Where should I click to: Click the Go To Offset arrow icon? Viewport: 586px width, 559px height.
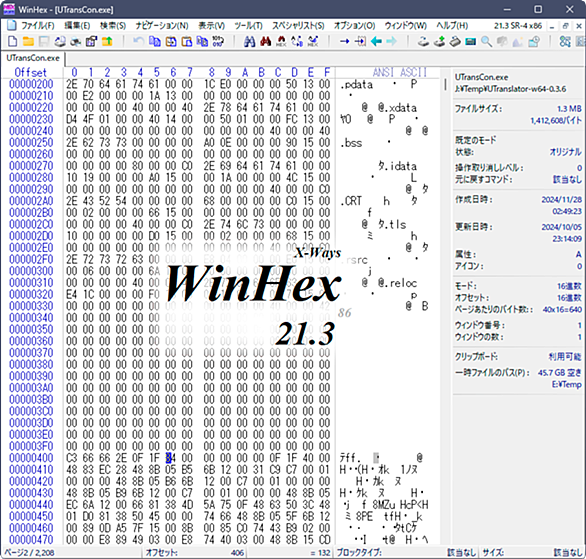[x=344, y=41]
